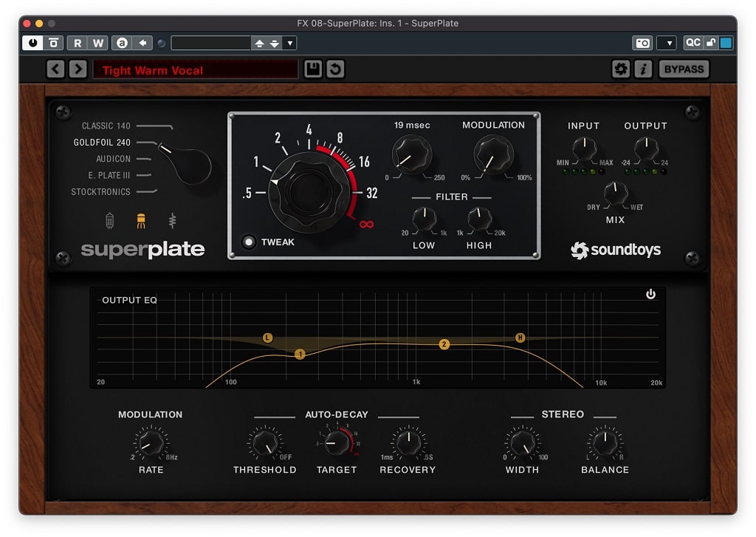The width and height of the screenshot is (756, 537).
Task: Click the left arrow copy setting icon
Action: click(142, 43)
